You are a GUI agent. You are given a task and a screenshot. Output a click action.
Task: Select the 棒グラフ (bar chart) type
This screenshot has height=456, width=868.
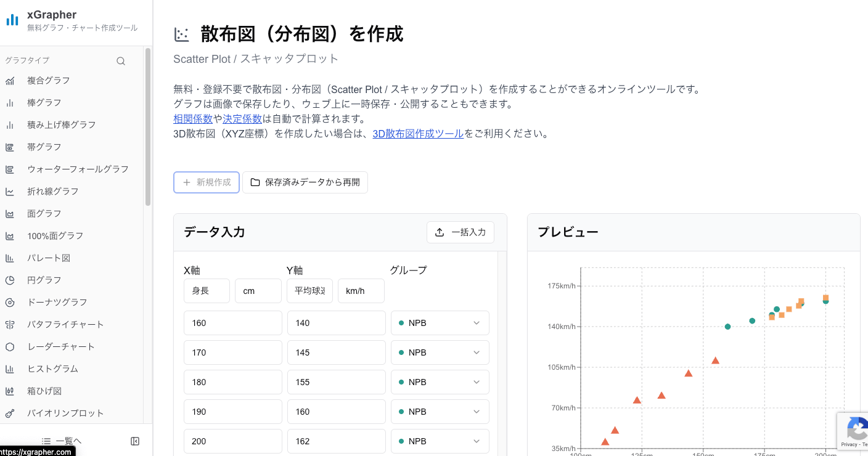point(44,102)
